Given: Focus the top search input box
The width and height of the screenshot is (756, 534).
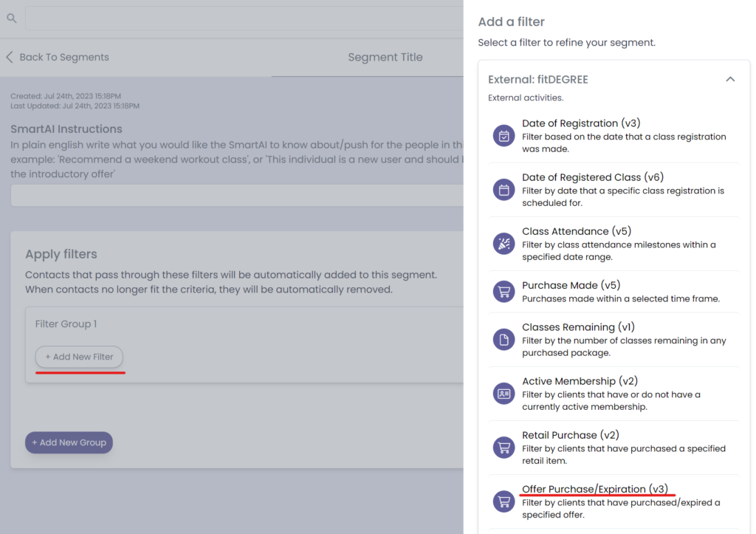Looking at the screenshot, I should click(x=244, y=18).
